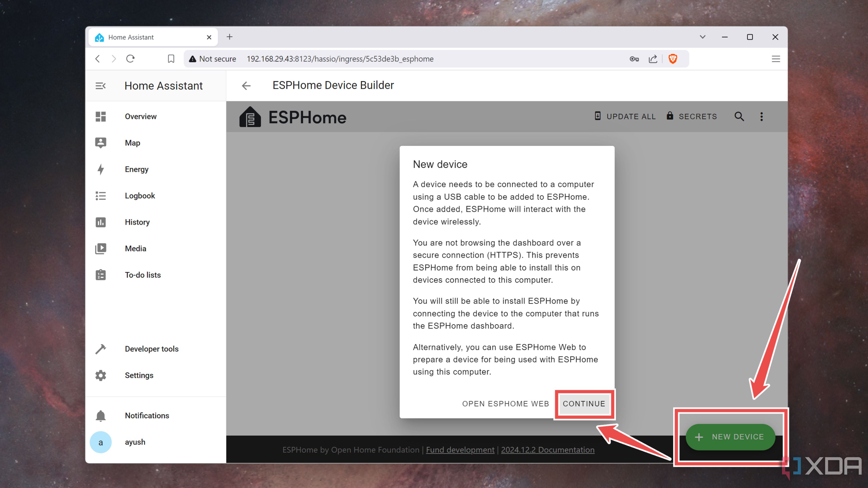
Task: Click UPDATE ALL in ESPHome header
Action: (625, 117)
